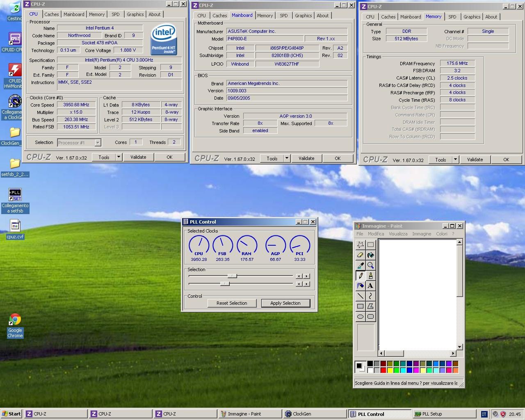
Task: Open the Google Chrome desktop icon
Action: [x=15, y=326]
